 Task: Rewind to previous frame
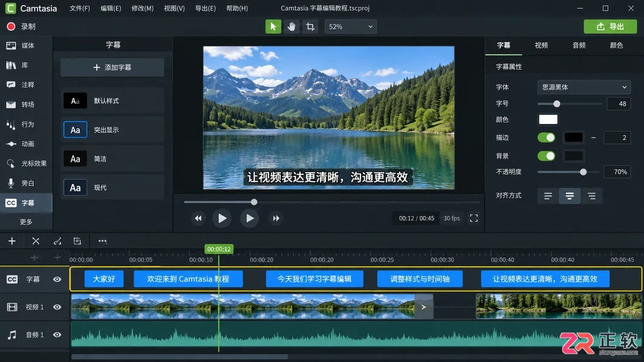click(198, 218)
